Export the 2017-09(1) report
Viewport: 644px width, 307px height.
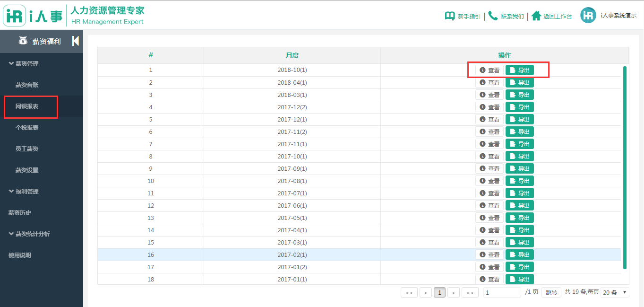(x=520, y=168)
